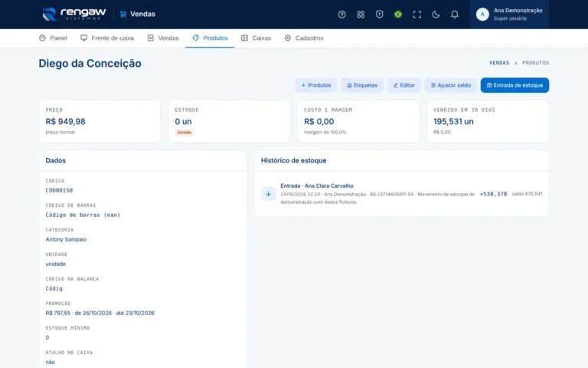Click the saldo 670,541 value
The width and height of the screenshot is (588, 368).
click(x=527, y=194)
